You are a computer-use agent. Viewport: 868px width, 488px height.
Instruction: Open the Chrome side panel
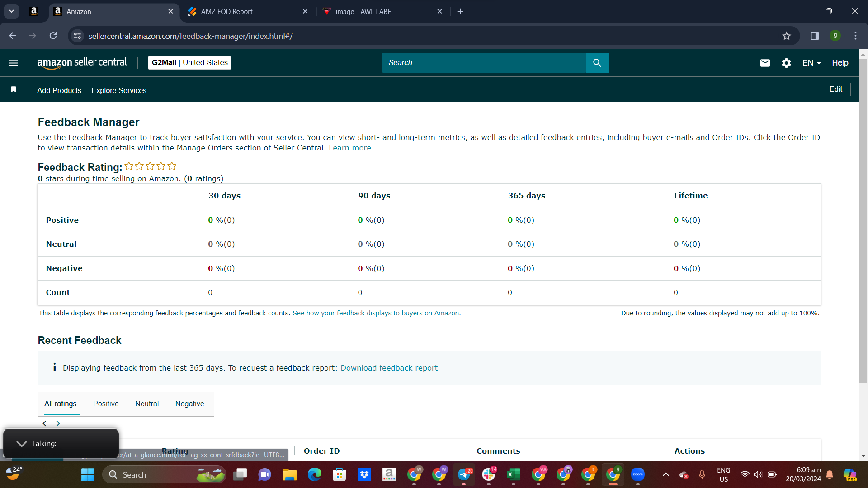click(815, 36)
